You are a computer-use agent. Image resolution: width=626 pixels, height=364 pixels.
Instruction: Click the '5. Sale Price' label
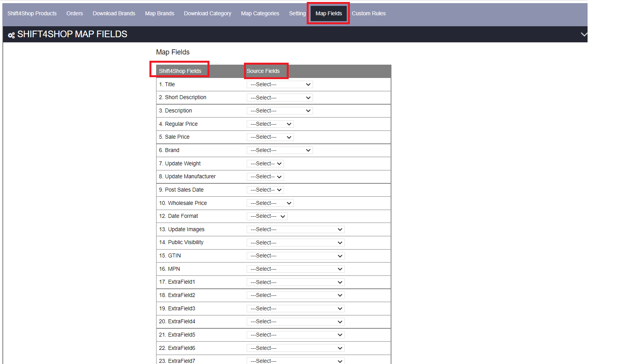point(174,137)
